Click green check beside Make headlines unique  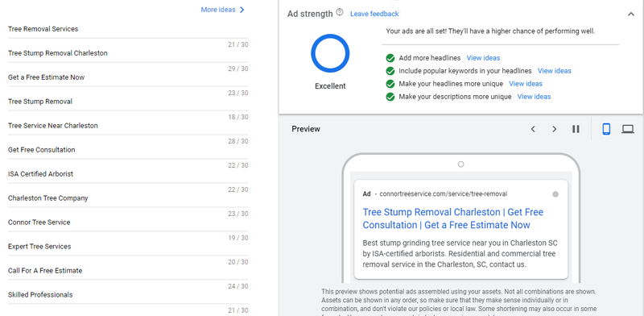(x=390, y=84)
